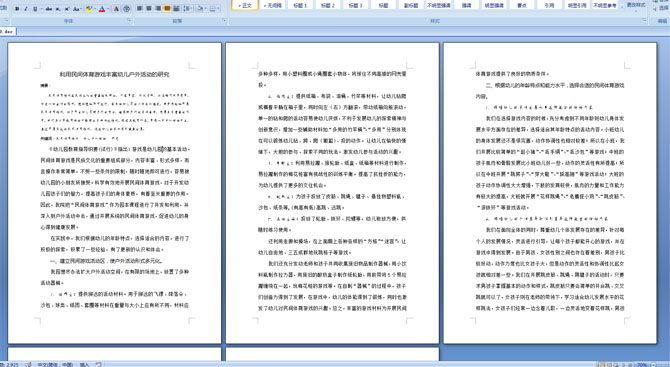
Task: Align text left
Action: tap(140, 9)
